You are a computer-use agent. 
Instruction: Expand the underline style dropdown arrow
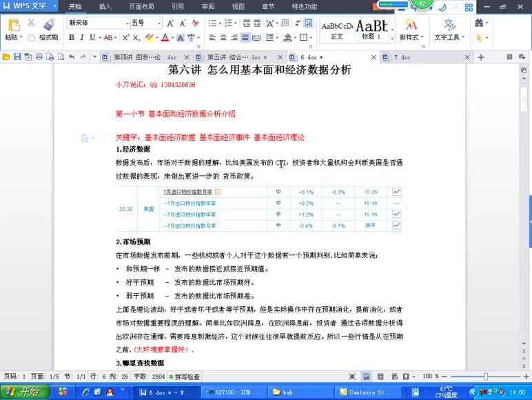point(100,38)
